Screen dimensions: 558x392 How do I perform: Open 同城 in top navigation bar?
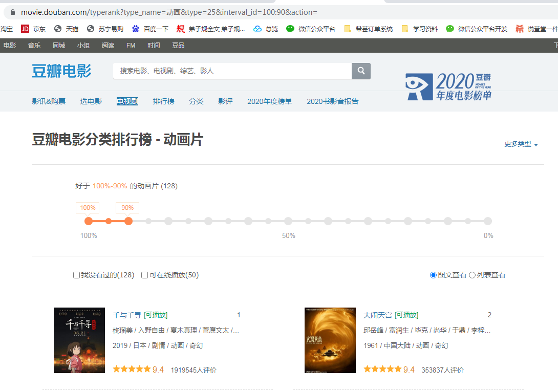(59, 45)
